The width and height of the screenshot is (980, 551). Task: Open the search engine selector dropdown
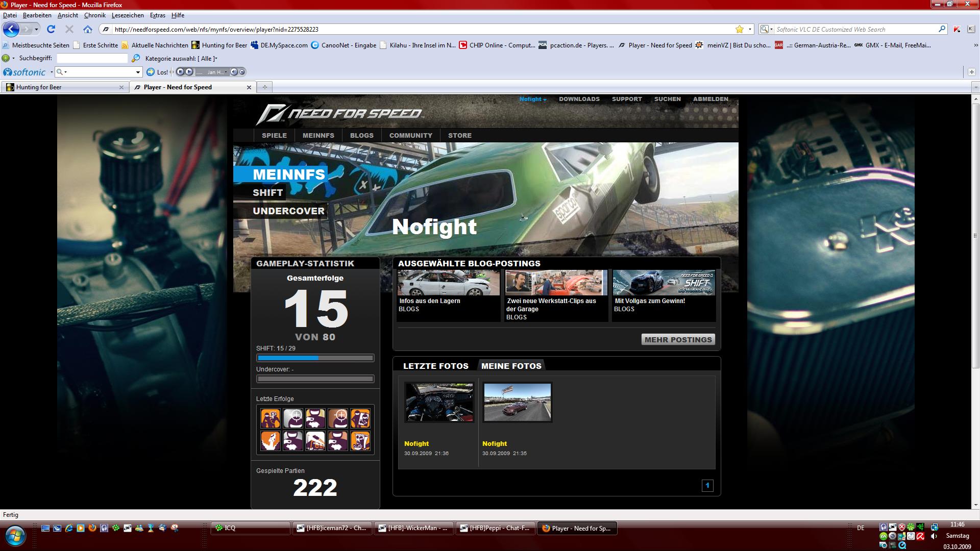point(767,29)
